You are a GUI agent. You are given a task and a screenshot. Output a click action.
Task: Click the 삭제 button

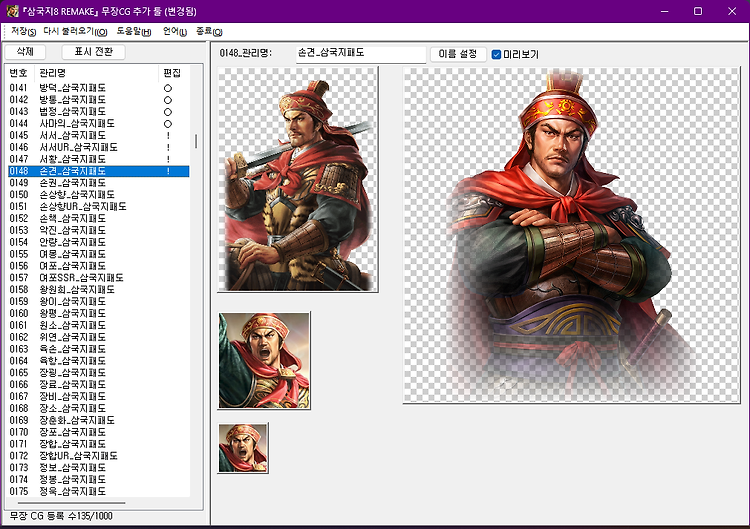tap(25, 52)
